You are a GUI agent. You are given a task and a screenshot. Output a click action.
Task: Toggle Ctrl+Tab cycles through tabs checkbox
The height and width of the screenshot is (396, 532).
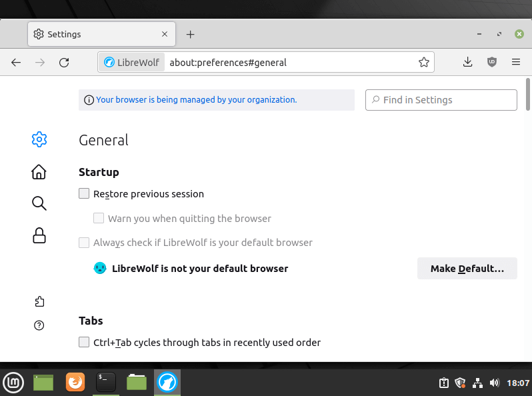(x=84, y=343)
